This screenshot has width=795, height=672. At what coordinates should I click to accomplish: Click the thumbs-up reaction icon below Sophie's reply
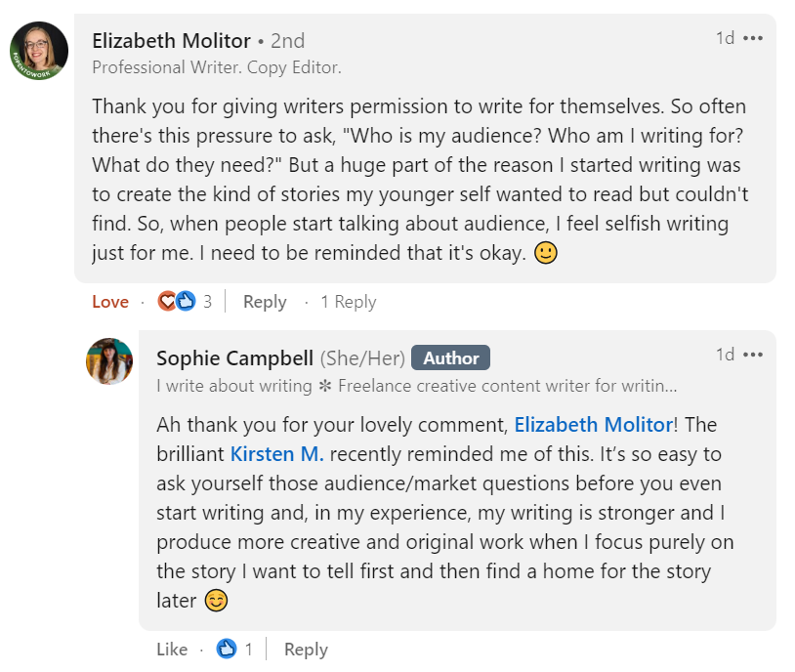pyautogui.click(x=226, y=649)
